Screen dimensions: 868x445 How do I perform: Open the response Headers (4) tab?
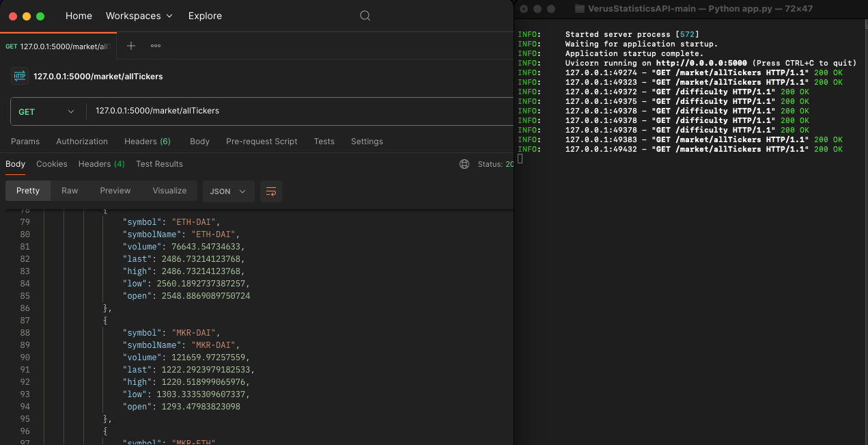pyautogui.click(x=102, y=164)
